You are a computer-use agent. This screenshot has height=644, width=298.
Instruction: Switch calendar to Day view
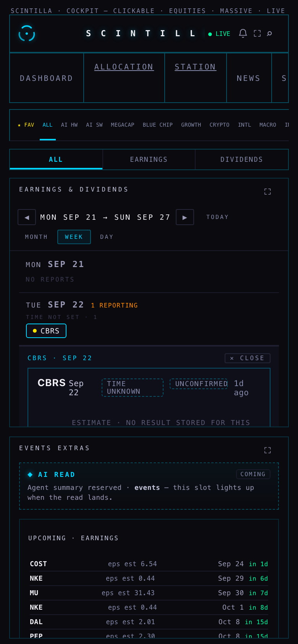coord(107,237)
